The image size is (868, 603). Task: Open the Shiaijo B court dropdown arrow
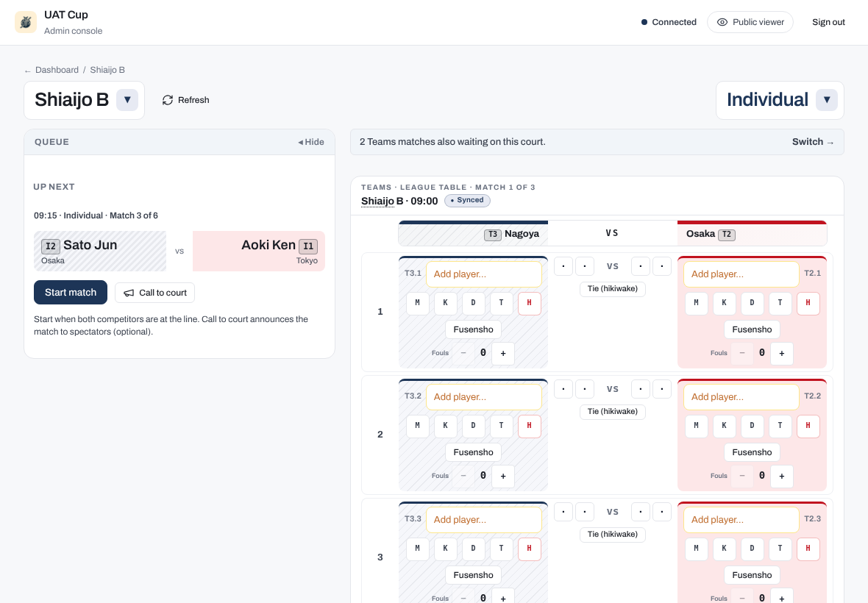(127, 100)
